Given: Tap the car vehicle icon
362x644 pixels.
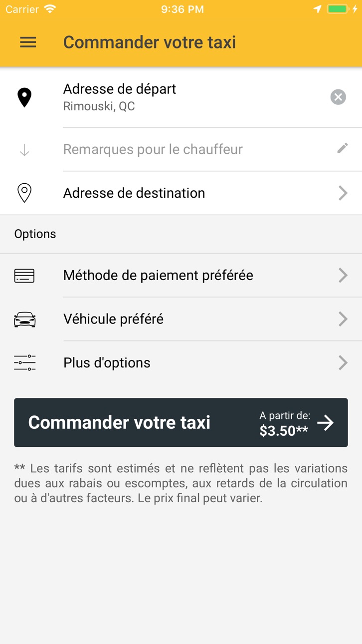Looking at the screenshot, I should 24,320.
